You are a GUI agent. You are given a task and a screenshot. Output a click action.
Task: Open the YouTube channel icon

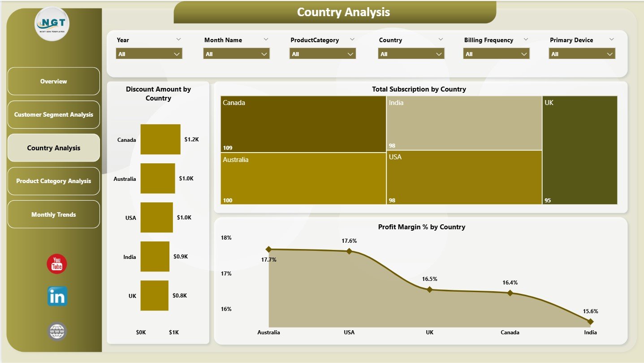click(x=56, y=264)
